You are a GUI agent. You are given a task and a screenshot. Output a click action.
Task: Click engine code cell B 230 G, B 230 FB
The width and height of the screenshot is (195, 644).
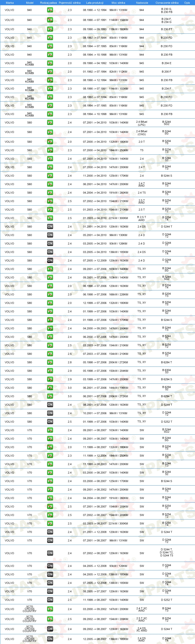(x=167, y=10)
